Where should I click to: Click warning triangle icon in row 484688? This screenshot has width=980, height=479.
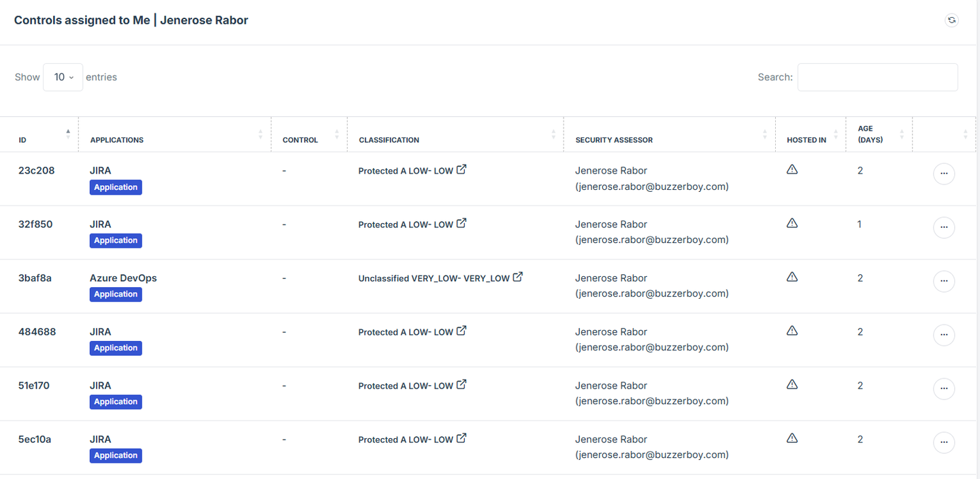coord(792,331)
